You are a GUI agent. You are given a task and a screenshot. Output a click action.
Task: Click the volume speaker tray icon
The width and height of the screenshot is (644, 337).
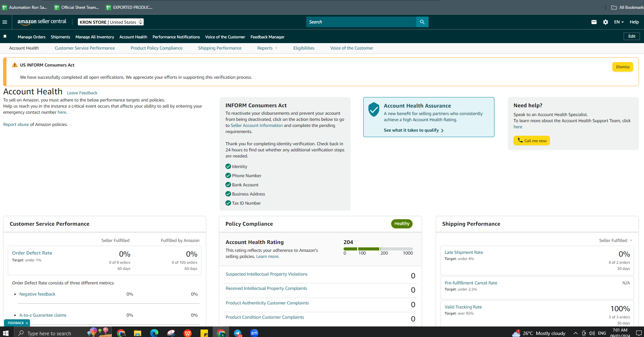[x=592, y=333]
